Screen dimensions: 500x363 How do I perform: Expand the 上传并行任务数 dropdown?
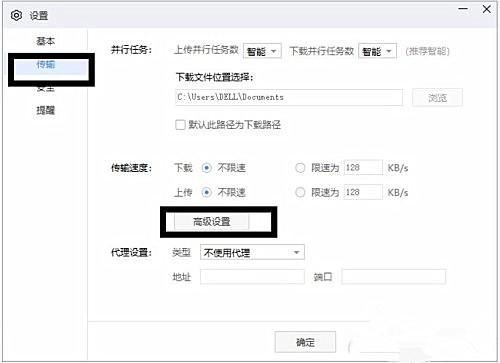pos(262,51)
